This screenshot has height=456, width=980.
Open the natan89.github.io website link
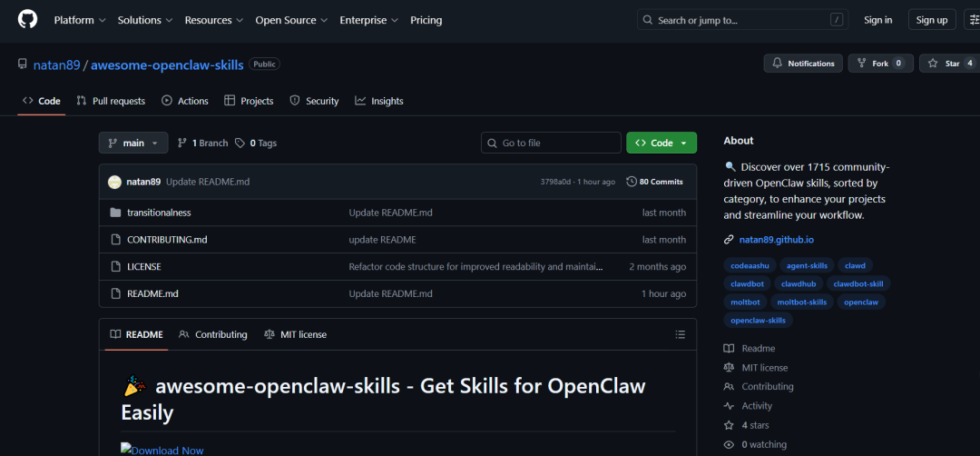tap(776, 240)
